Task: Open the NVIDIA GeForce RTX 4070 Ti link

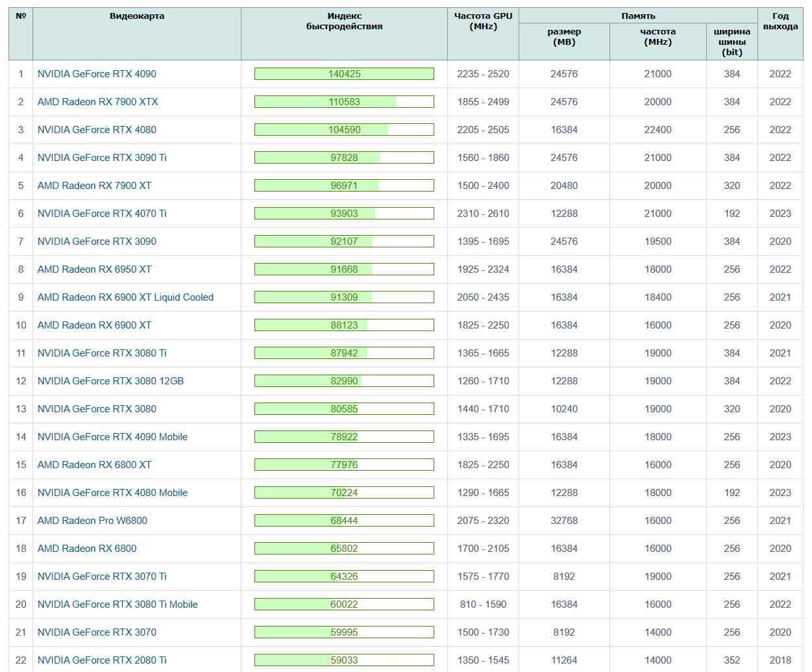Action: 102,214
